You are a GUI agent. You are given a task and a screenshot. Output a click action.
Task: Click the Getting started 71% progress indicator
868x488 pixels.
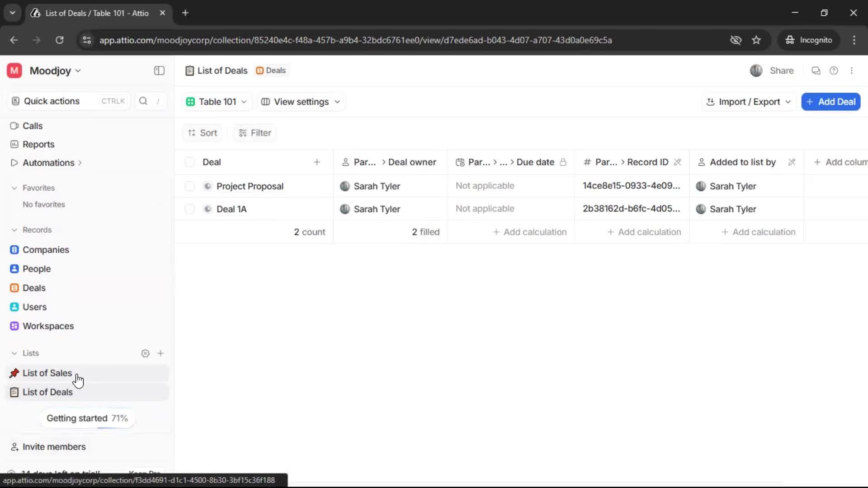click(x=87, y=418)
